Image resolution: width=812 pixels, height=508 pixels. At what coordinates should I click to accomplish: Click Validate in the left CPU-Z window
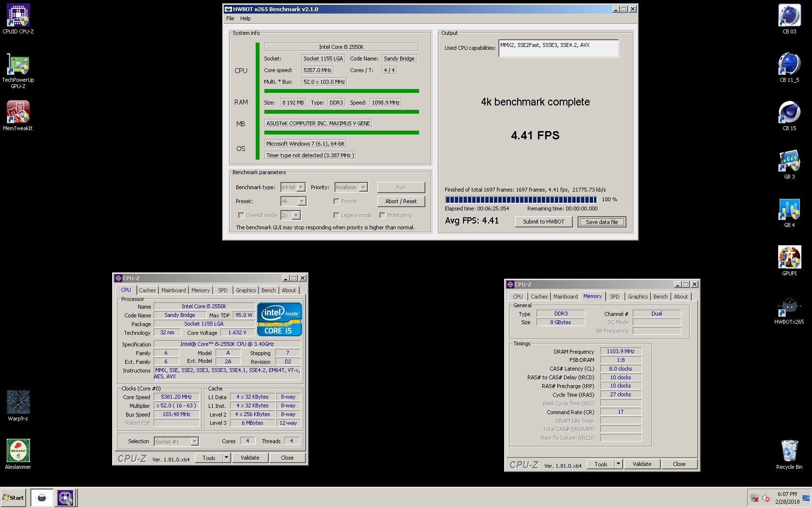pyautogui.click(x=250, y=458)
